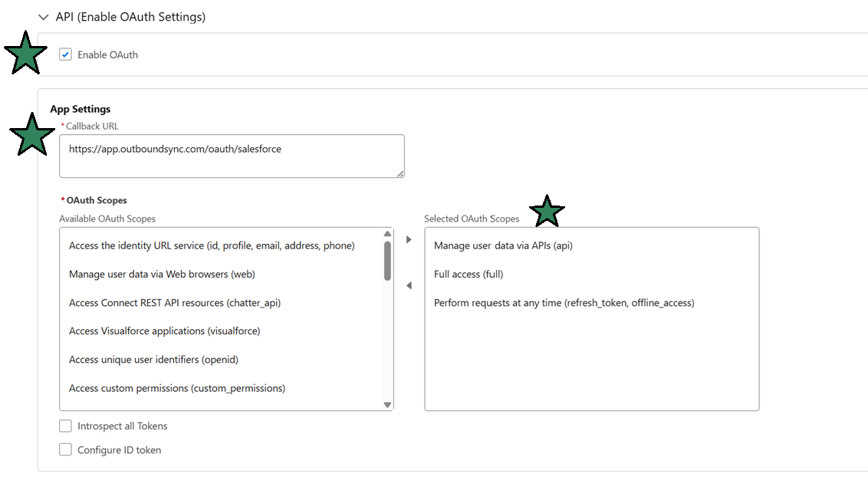
Task: Enable Configure ID token
Action: (65, 449)
